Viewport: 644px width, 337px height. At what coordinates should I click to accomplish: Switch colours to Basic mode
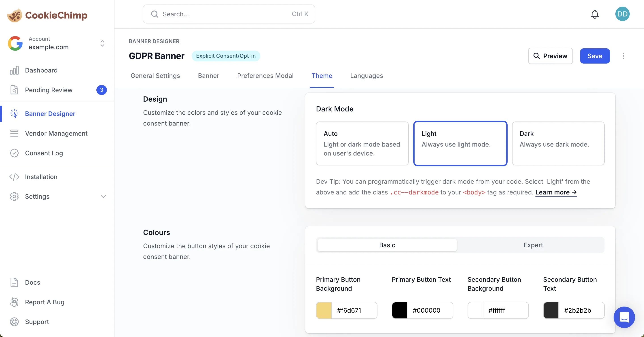click(x=387, y=245)
